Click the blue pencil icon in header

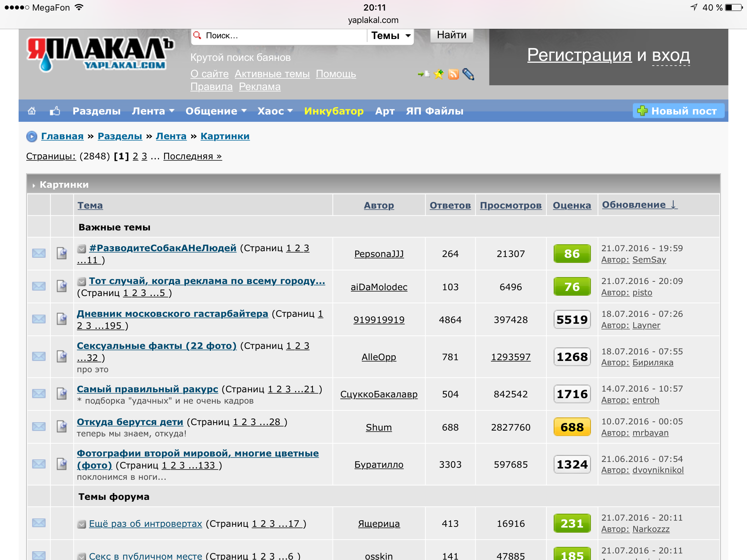pyautogui.click(x=468, y=74)
